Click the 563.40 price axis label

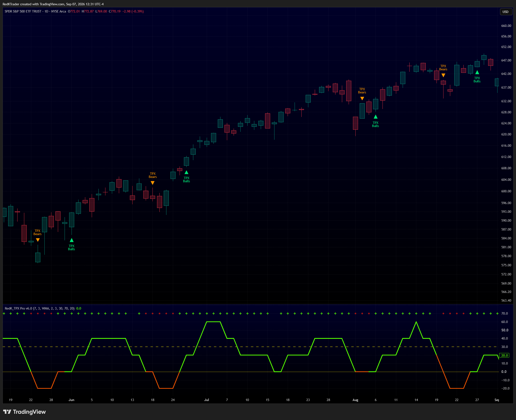point(506,300)
